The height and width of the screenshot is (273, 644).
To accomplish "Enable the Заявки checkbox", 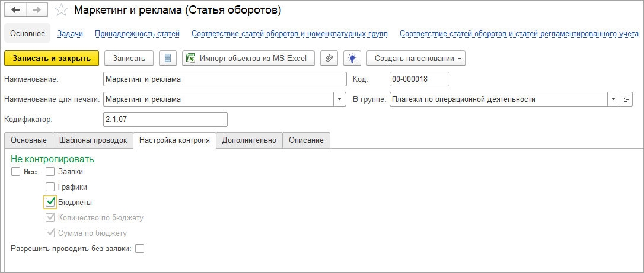I will click(x=50, y=172).
